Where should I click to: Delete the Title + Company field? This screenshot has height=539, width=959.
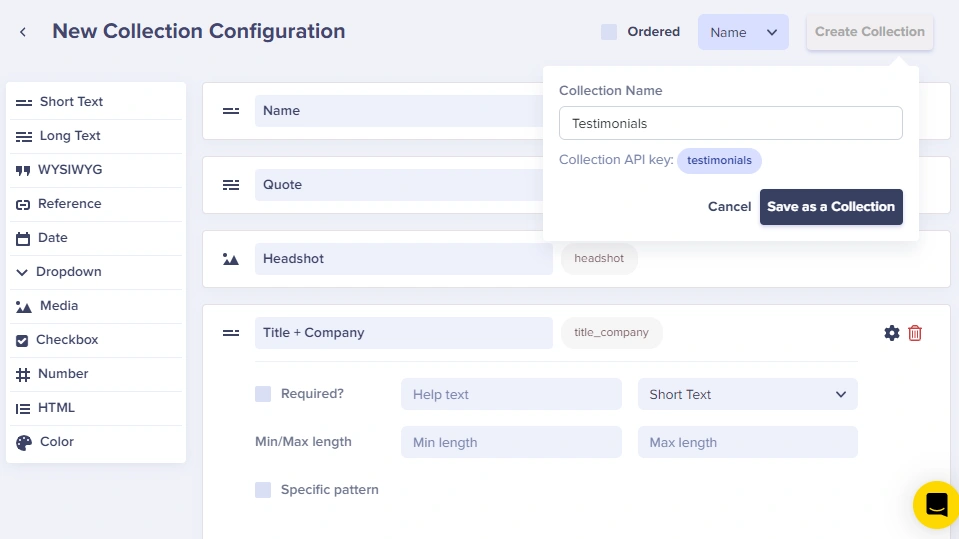point(915,333)
